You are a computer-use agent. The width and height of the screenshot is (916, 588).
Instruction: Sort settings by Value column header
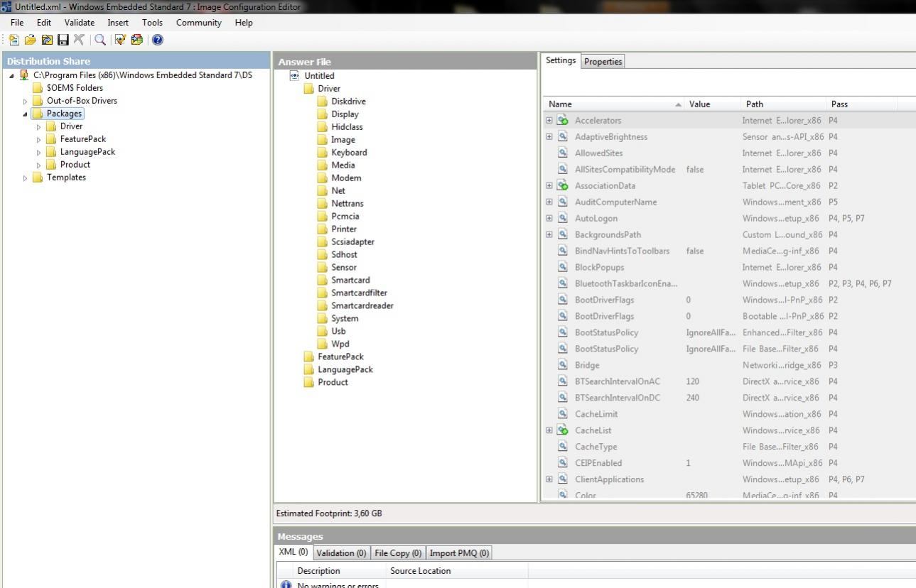point(713,104)
